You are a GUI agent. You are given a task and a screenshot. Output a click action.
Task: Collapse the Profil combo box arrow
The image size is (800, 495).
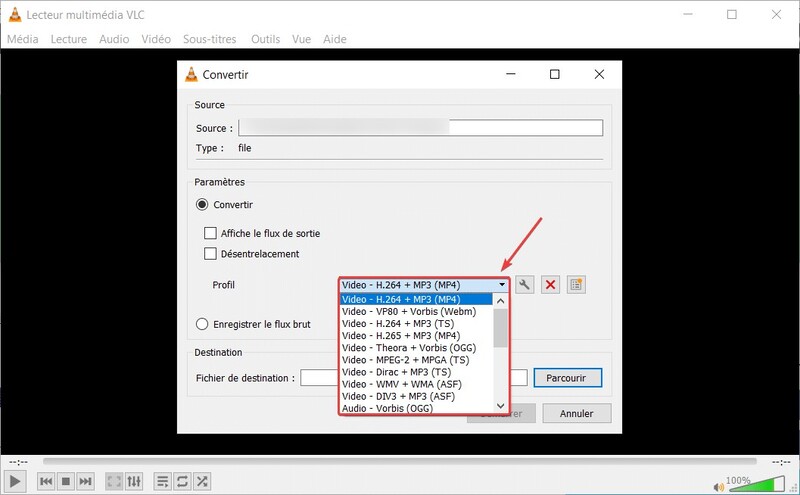(x=502, y=285)
